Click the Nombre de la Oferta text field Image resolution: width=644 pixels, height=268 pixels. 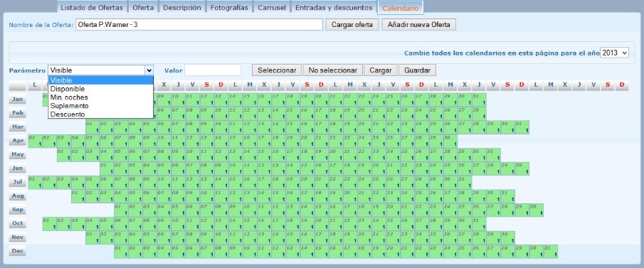(199, 25)
